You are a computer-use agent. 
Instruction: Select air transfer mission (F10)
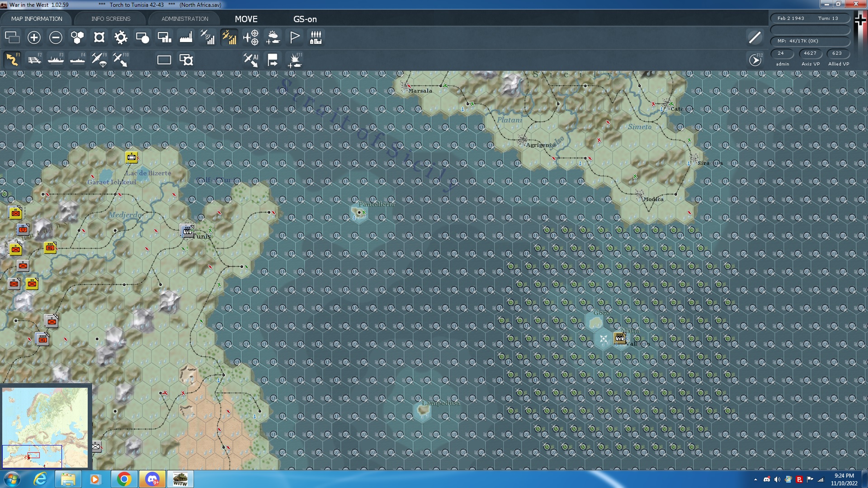coord(120,59)
